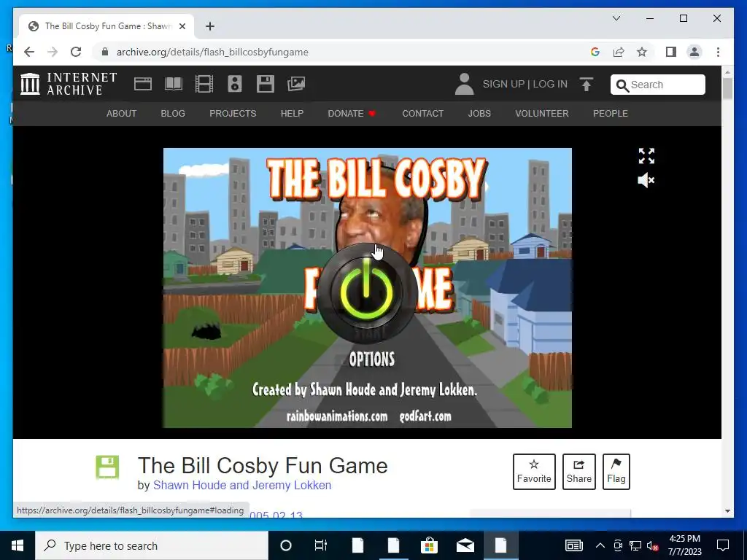
Task: Reload the page
Action: (76, 52)
